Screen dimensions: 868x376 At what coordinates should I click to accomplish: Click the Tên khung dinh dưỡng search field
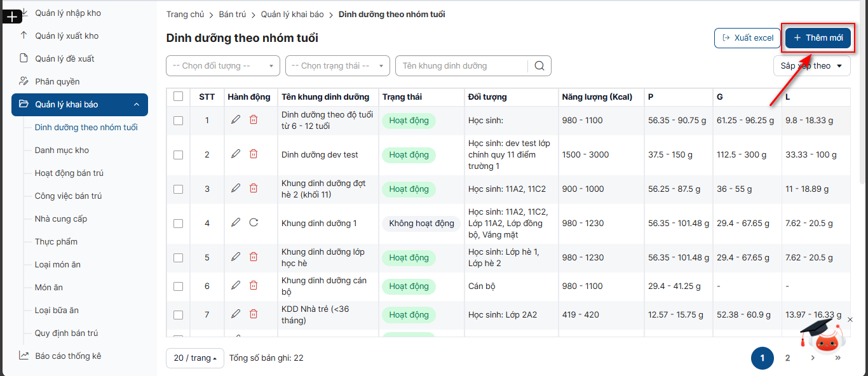463,66
